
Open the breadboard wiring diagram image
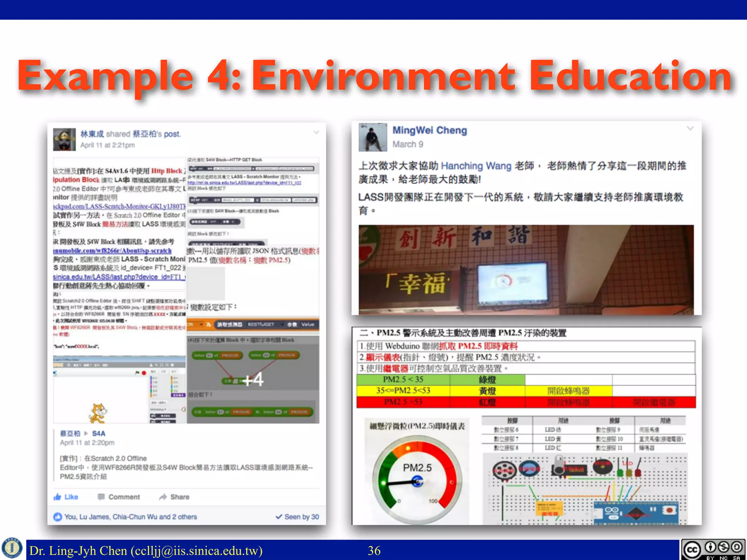pyautogui.click(x=585, y=489)
